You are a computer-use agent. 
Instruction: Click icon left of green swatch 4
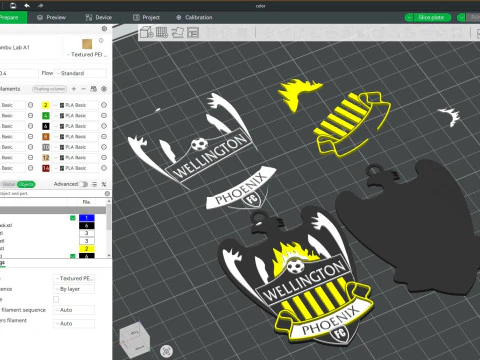click(30, 116)
